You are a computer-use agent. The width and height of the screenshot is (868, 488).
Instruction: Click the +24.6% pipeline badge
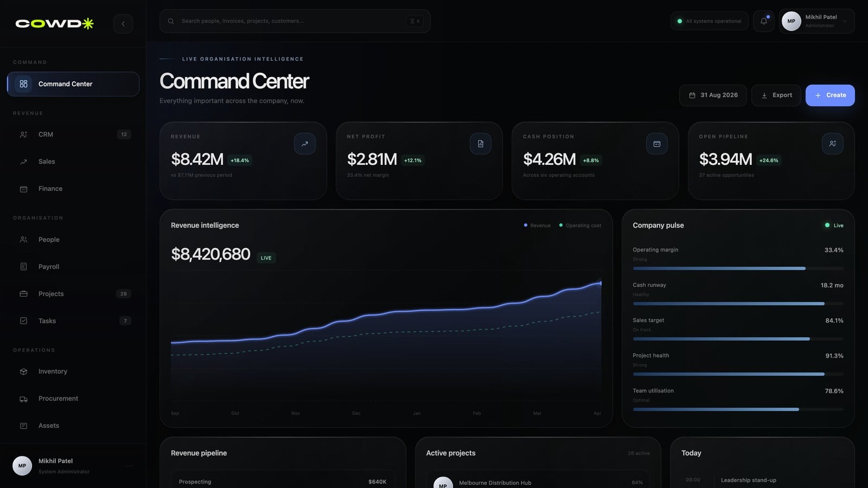tap(769, 160)
